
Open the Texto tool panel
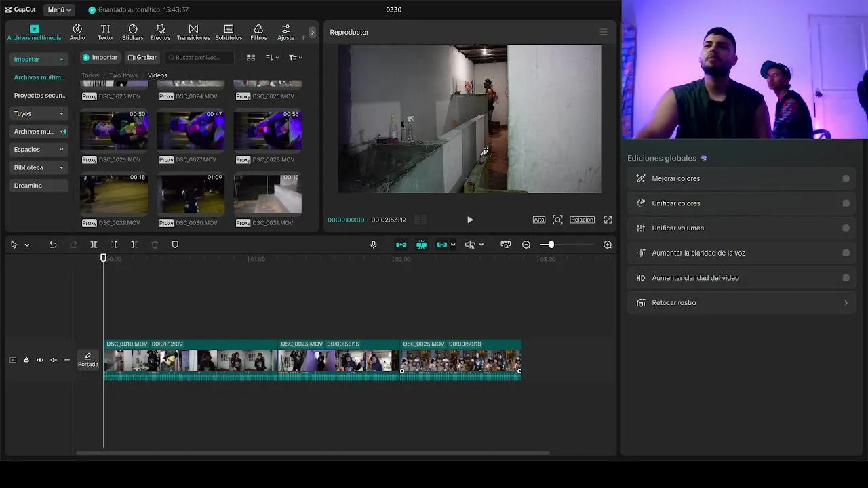coord(105,33)
